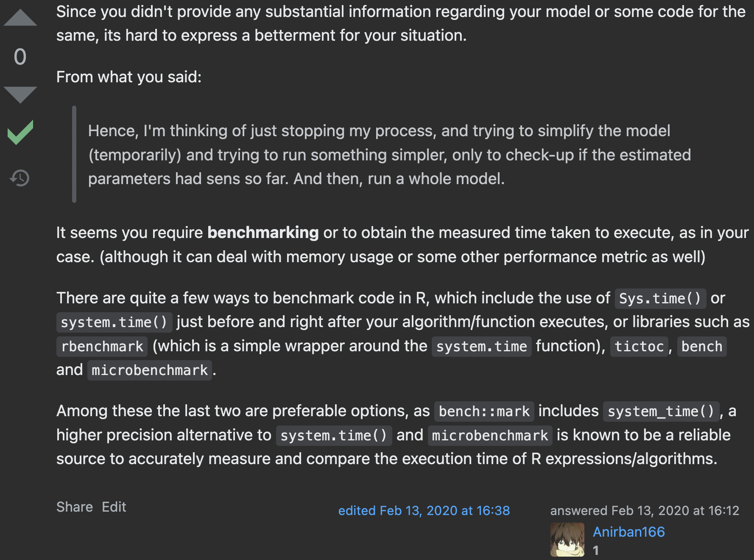754x560 pixels.
Task: Click the 'answered Feb 13, 2020' timestamp
Action: tap(645, 510)
